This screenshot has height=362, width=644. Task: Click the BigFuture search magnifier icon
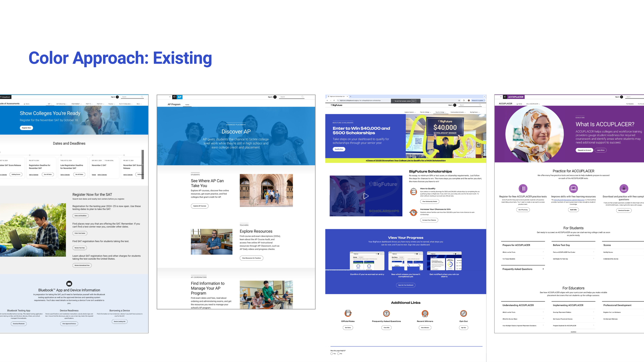(480, 105)
